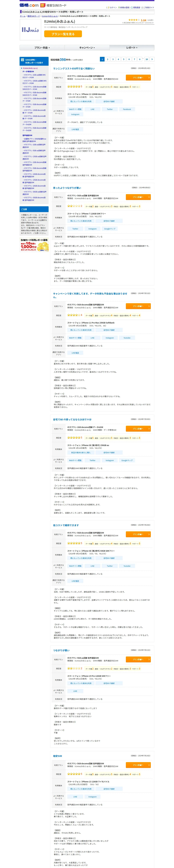Open sidebar ギガプラン 10GB docomo回線 データSIM

[x=34, y=112]
